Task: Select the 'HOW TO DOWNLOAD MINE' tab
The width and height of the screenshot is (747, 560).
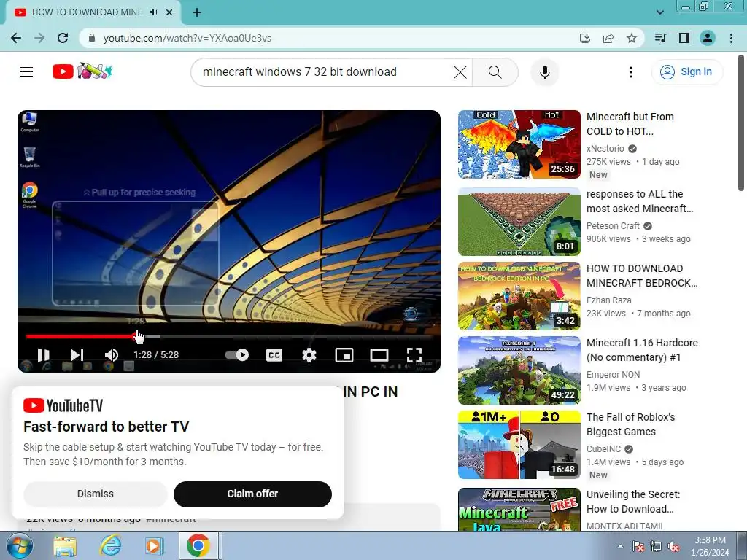Action: coord(86,12)
